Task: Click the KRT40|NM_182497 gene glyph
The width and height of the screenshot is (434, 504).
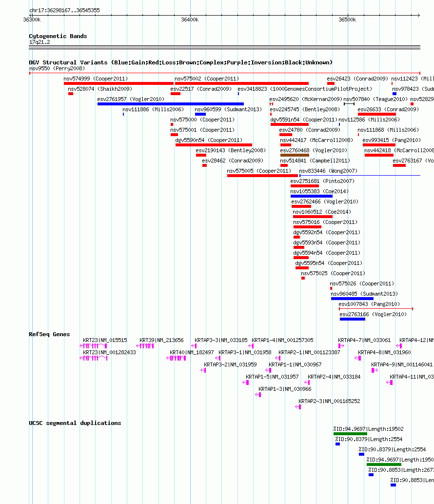Action: click(x=176, y=359)
